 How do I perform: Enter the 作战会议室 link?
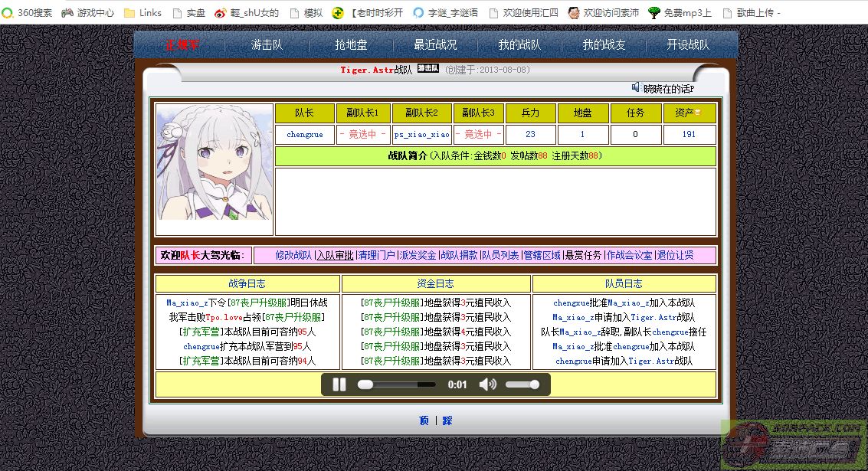click(x=630, y=255)
